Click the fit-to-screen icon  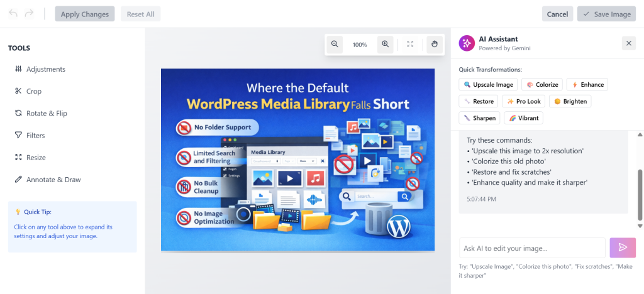coord(410,44)
